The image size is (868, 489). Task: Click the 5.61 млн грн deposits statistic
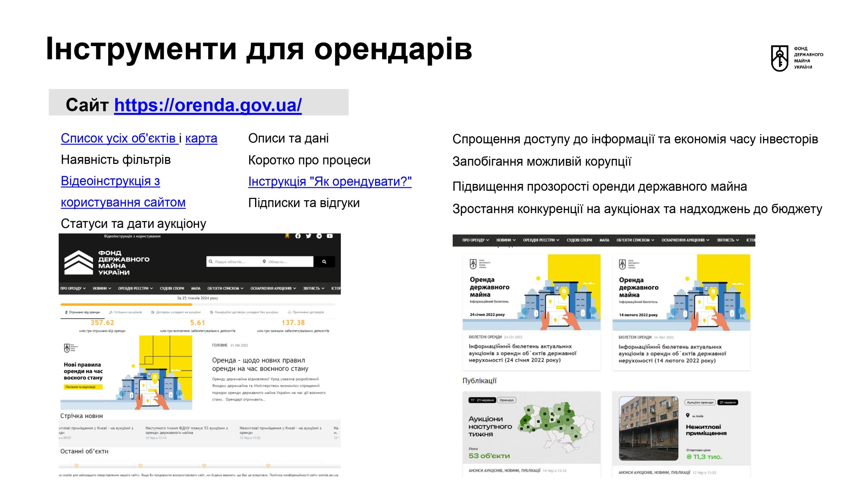click(198, 323)
